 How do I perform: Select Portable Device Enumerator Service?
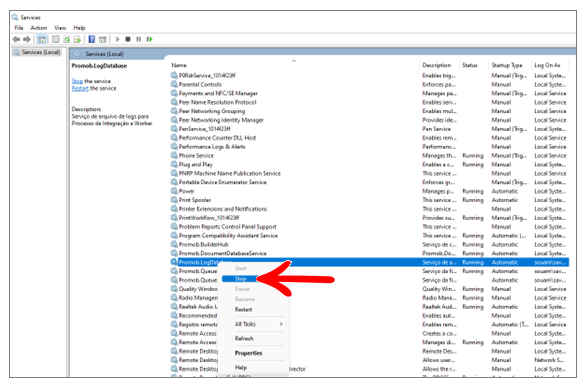tap(222, 182)
